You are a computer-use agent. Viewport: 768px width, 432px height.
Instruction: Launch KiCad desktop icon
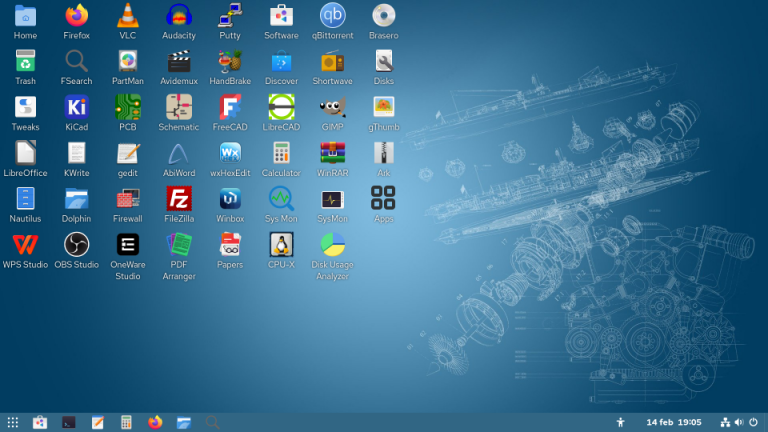coord(77,107)
